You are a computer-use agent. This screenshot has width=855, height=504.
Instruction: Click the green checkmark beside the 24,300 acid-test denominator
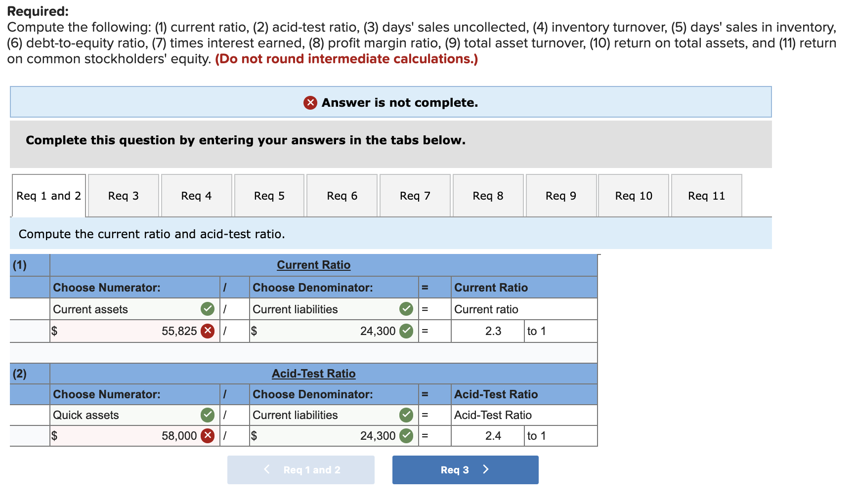coord(406,435)
